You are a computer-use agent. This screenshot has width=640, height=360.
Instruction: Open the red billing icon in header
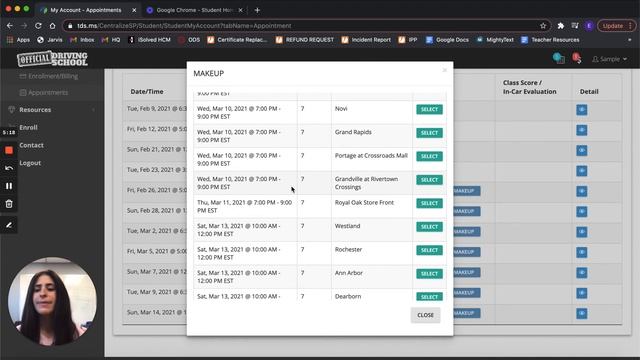point(576,58)
